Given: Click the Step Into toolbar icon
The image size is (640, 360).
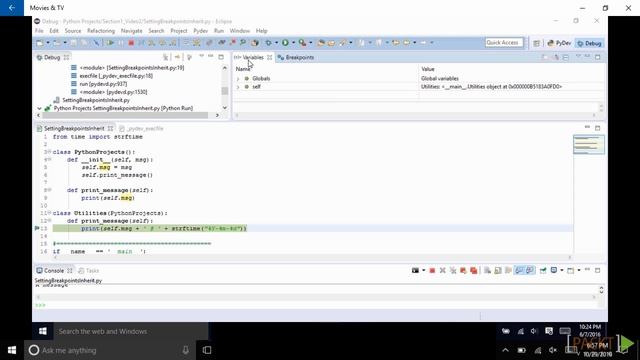Looking at the screenshot, I should click(x=152, y=42).
